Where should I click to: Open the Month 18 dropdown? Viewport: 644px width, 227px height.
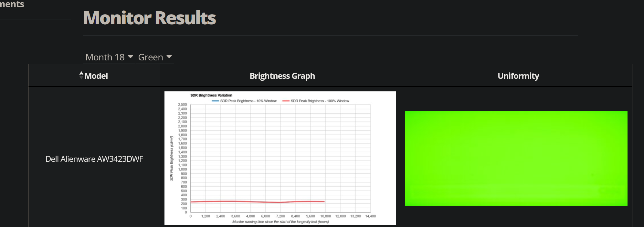tap(109, 57)
